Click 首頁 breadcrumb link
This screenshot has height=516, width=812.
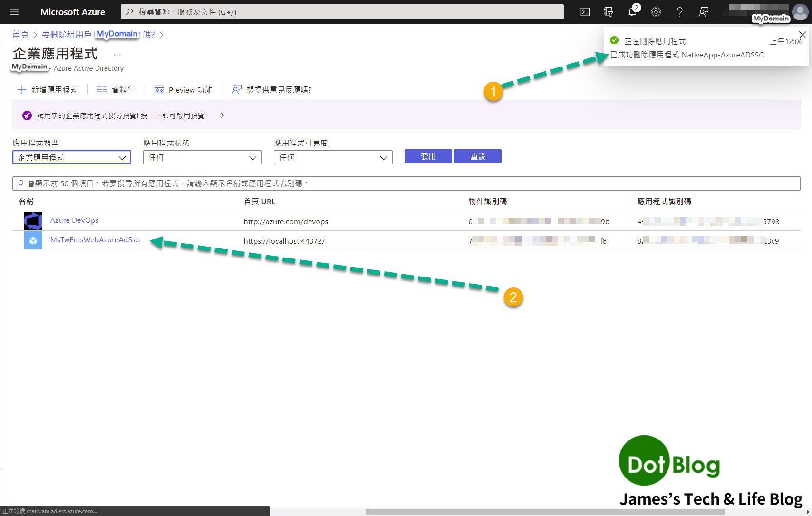[20, 35]
